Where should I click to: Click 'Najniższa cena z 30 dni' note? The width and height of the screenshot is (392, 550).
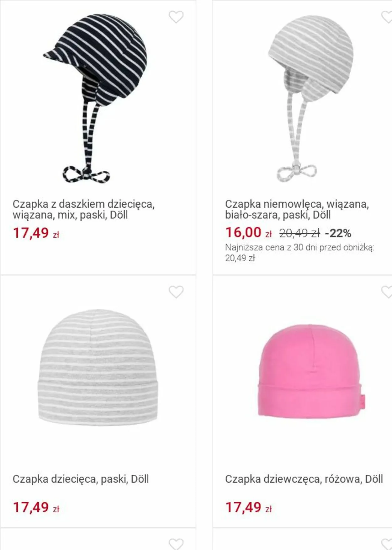(x=300, y=253)
